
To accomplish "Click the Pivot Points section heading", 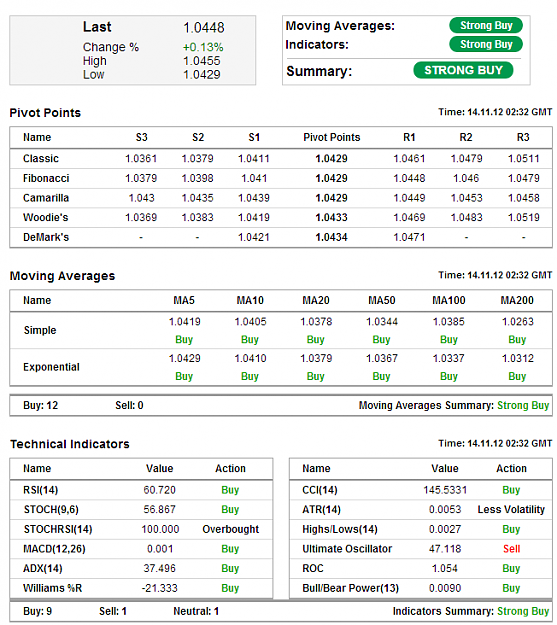I will click(x=45, y=113).
